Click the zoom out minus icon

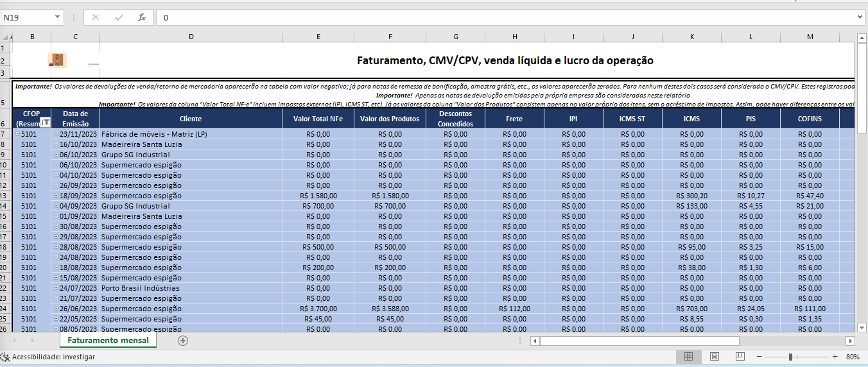759,357
